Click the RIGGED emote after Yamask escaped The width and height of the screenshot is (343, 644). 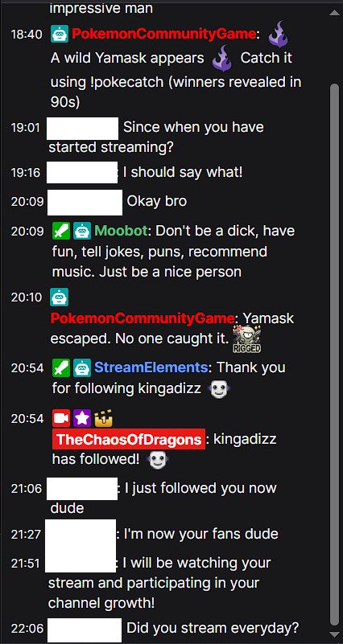point(246,339)
